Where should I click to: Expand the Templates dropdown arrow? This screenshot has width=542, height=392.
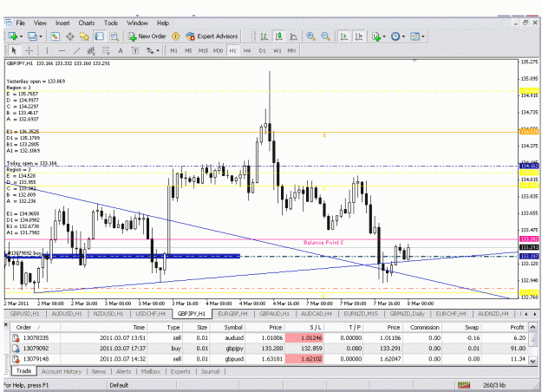(422, 36)
